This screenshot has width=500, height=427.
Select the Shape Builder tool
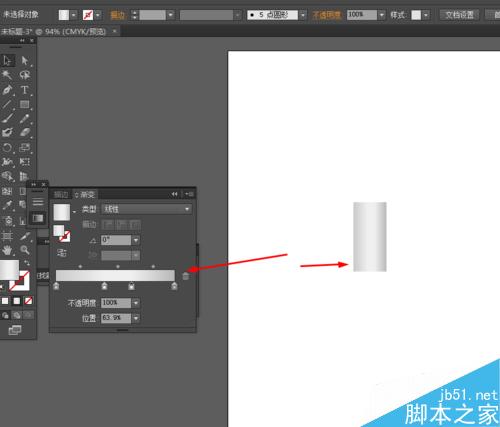click(x=7, y=176)
